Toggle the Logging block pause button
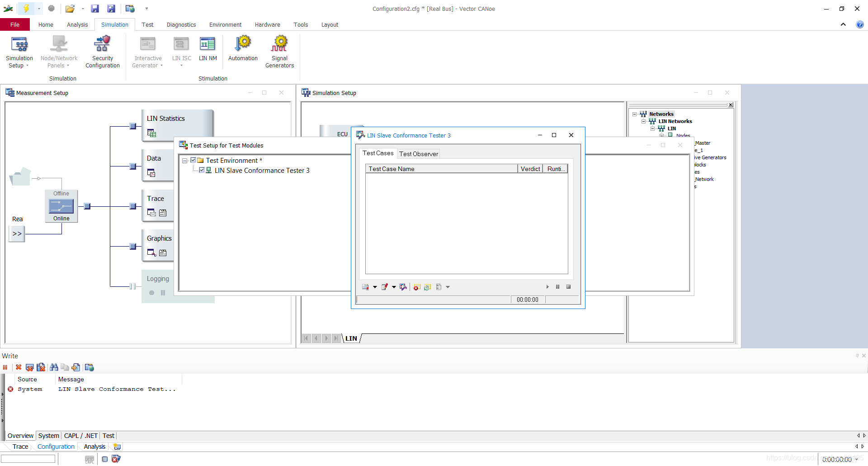The image size is (868, 466). (x=163, y=293)
